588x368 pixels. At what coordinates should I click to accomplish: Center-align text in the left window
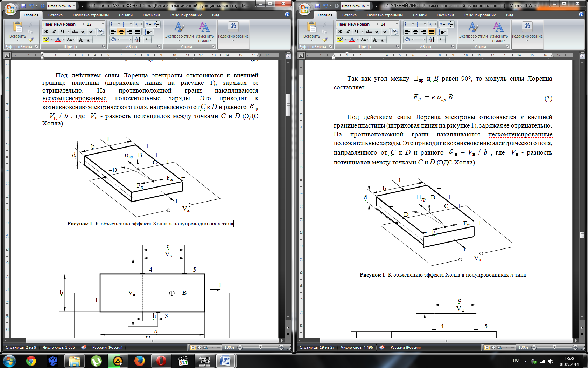coord(121,32)
